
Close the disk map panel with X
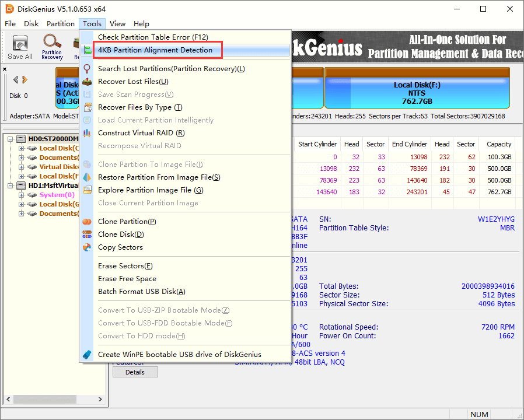coord(5,69)
